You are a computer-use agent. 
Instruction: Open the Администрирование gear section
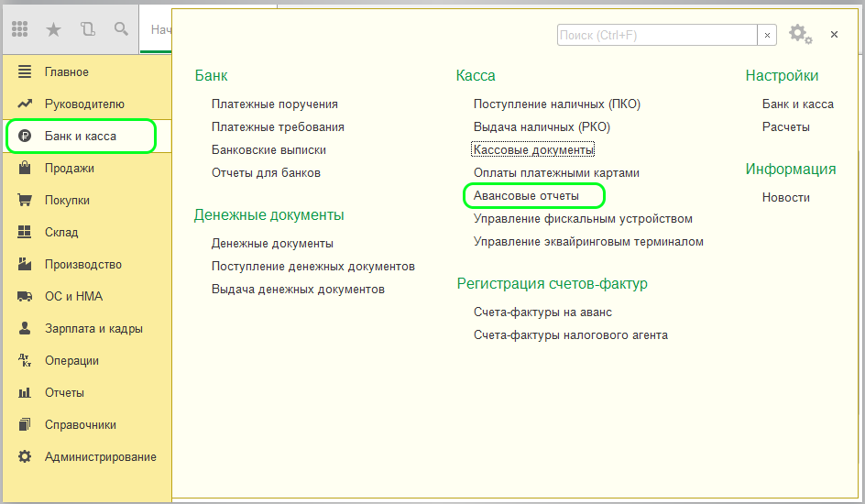point(100,457)
